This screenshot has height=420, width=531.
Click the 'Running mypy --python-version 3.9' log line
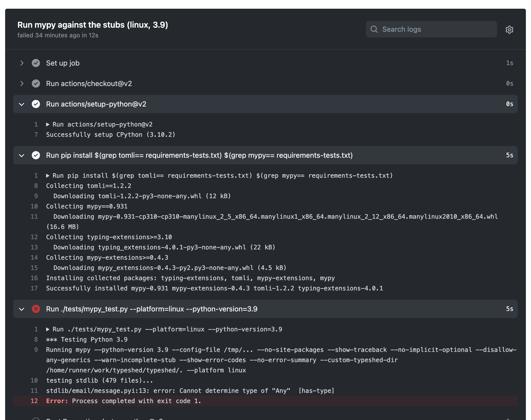click(281, 360)
